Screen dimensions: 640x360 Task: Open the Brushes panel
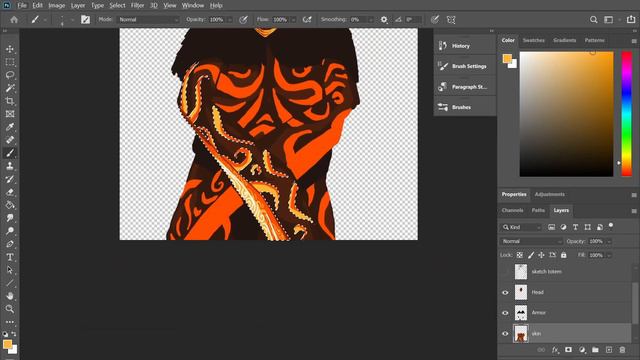pyautogui.click(x=464, y=107)
